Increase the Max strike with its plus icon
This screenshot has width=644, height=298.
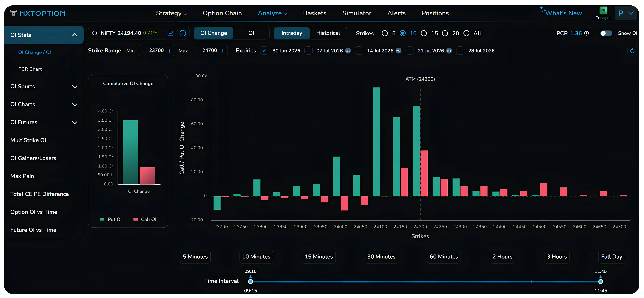[223, 51]
